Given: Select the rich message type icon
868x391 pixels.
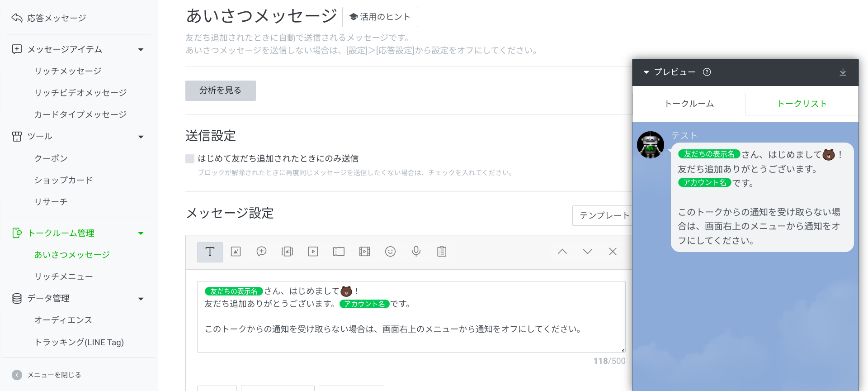Looking at the screenshot, I should coord(287,252).
